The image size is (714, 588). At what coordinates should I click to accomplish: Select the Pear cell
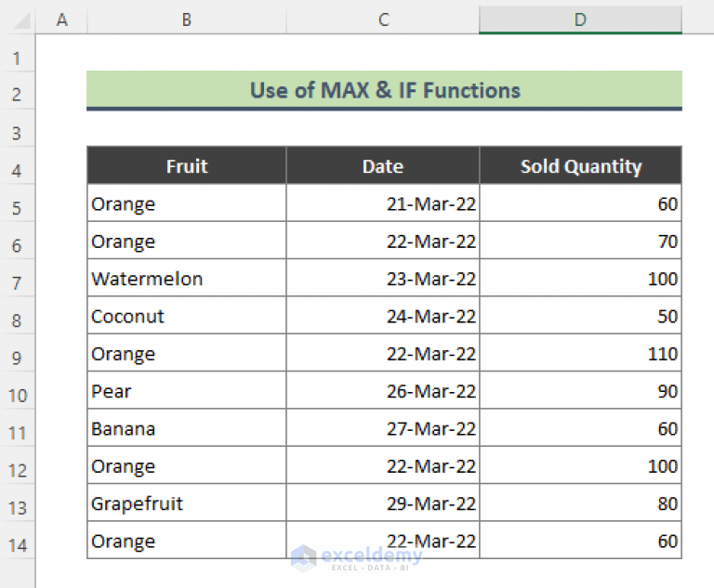coord(187,390)
